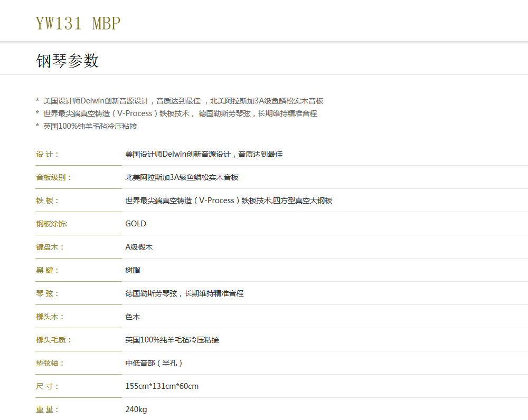Image resolution: width=528 pixels, height=420 pixels.
Task: Click the 设计 row label
Action: [47, 154]
